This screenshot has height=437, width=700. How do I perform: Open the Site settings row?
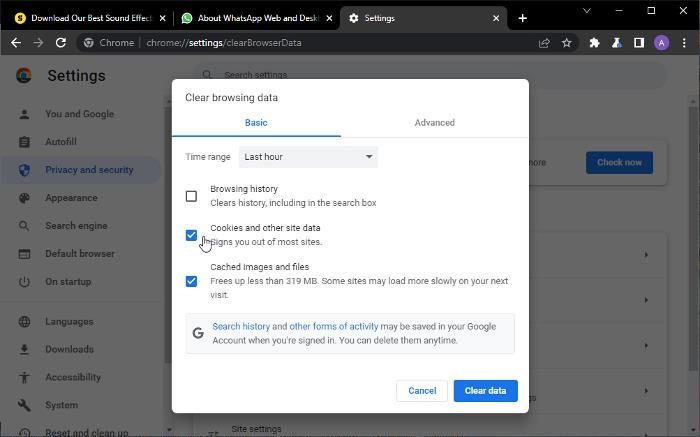[431, 429]
